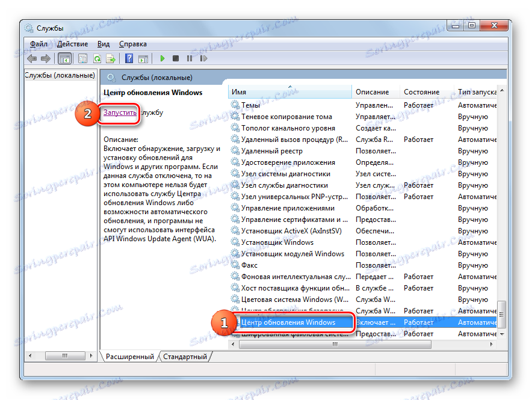This screenshot has width=532, height=400.
Task: Select Удаленный реестр service
Action: point(362,151)
